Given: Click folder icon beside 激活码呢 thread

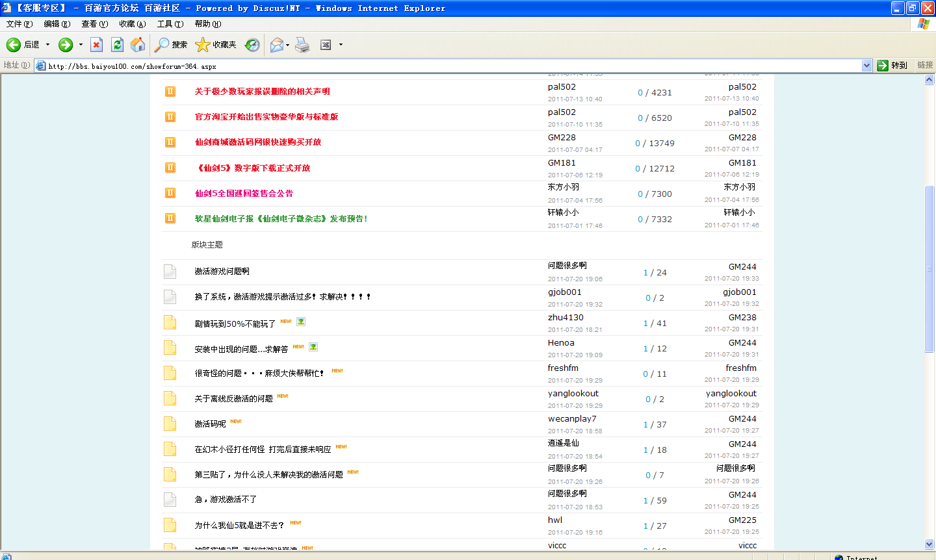Looking at the screenshot, I should pyautogui.click(x=170, y=424).
